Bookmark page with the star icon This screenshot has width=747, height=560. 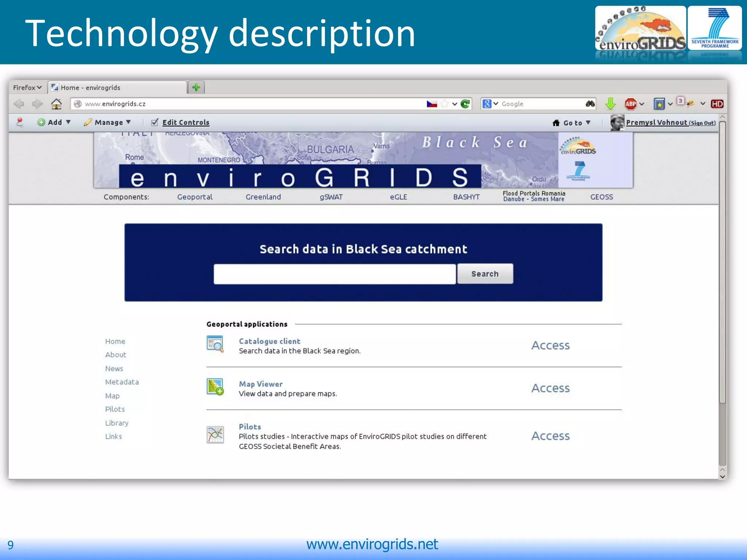pyautogui.click(x=445, y=104)
